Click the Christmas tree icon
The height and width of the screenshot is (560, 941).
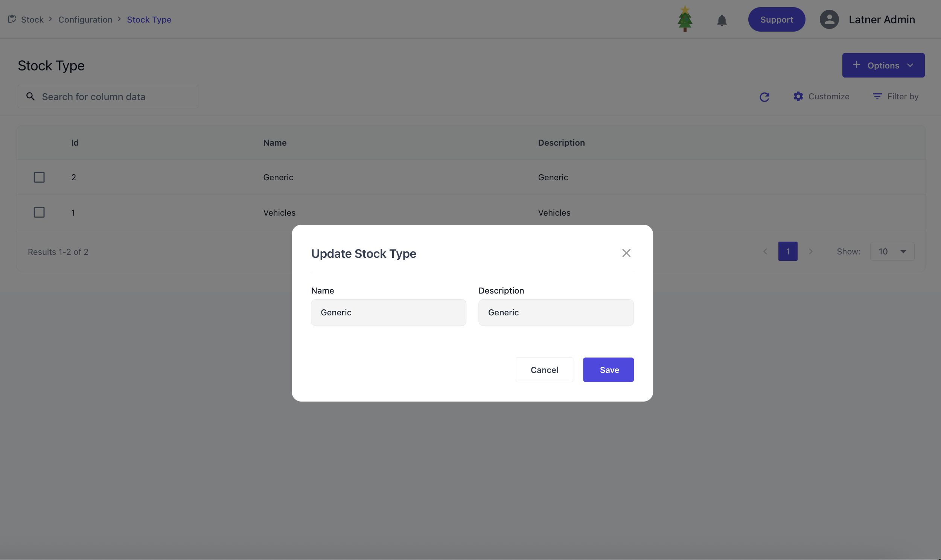click(x=684, y=19)
